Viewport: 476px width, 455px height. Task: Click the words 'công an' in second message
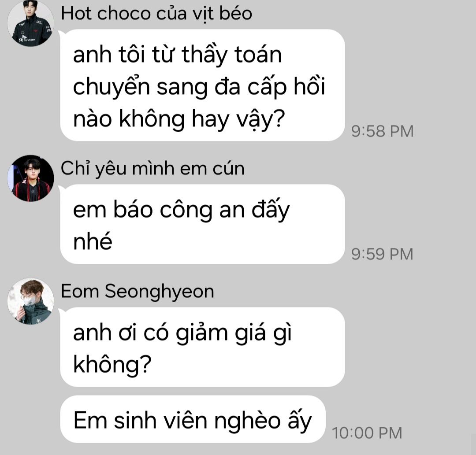202,211
